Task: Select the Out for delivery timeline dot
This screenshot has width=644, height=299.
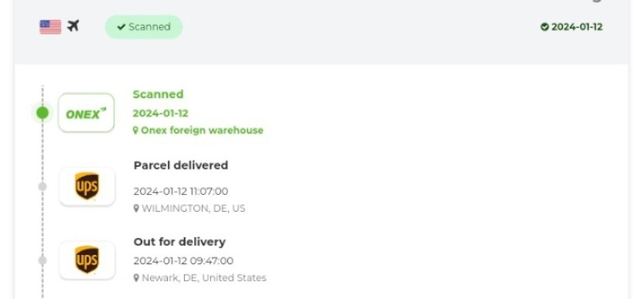Action: click(43, 260)
